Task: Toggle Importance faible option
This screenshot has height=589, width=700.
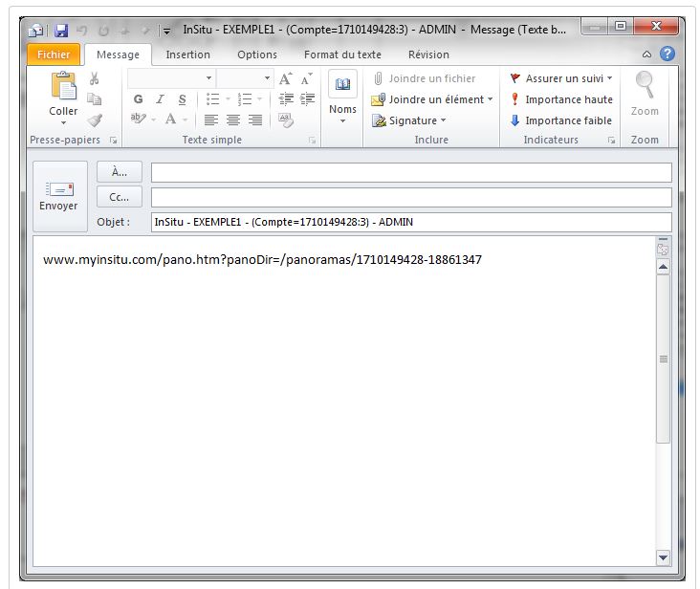Action: pos(515,120)
